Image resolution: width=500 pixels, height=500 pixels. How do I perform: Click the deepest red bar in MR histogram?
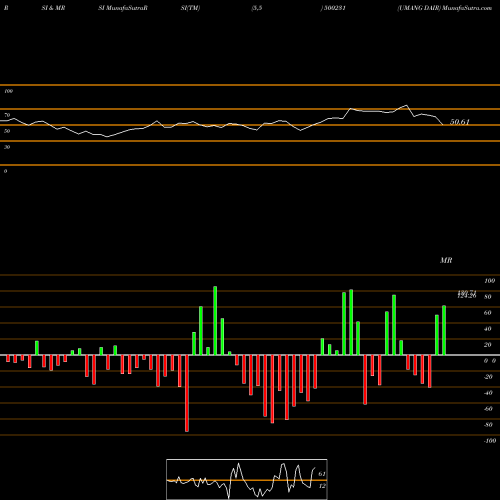tap(187, 393)
